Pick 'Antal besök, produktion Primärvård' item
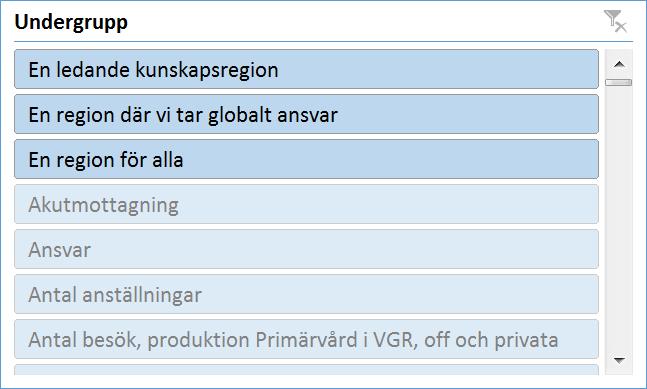Image resolution: width=647 pixels, height=389 pixels. [306, 339]
